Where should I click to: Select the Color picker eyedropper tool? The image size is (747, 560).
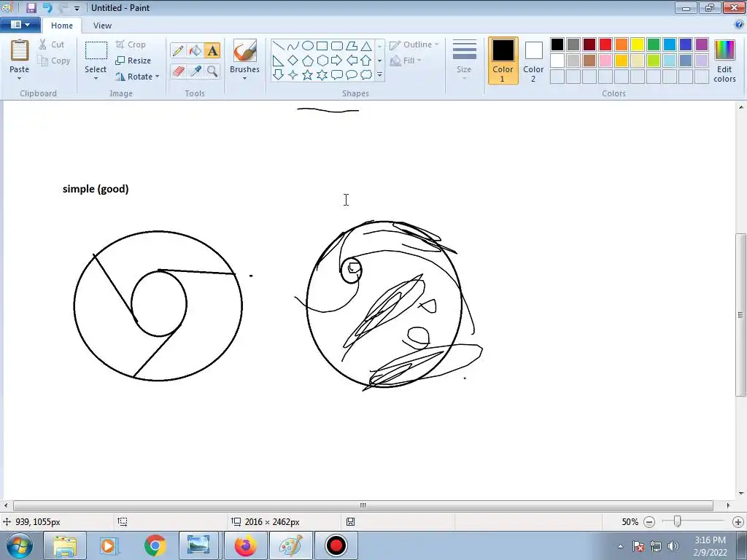tap(196, 71)
